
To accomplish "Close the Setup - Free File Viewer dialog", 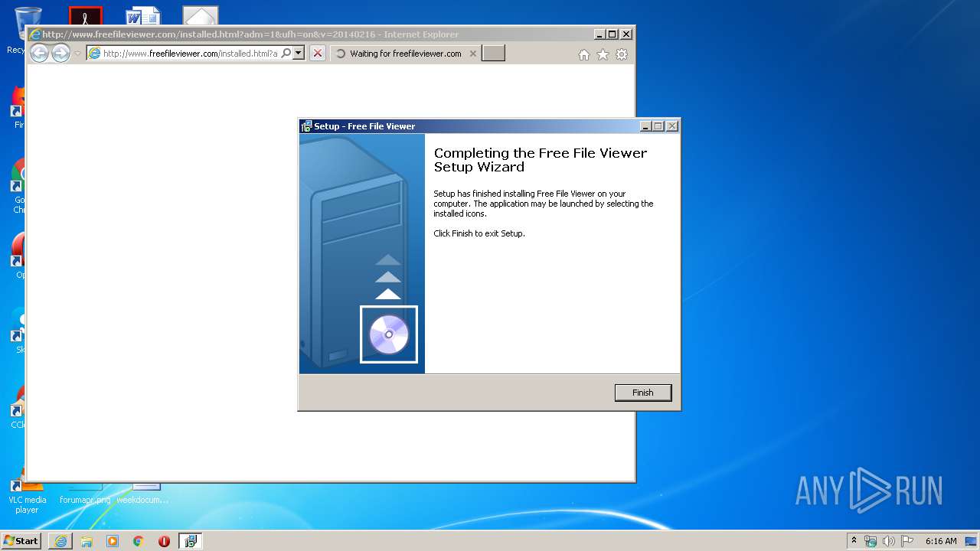I will click(x=672, y=126).
